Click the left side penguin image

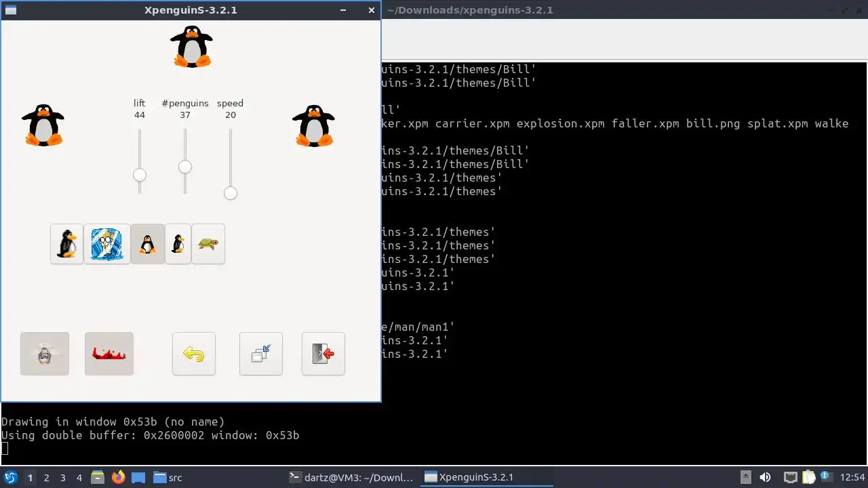tap(43, 125)
